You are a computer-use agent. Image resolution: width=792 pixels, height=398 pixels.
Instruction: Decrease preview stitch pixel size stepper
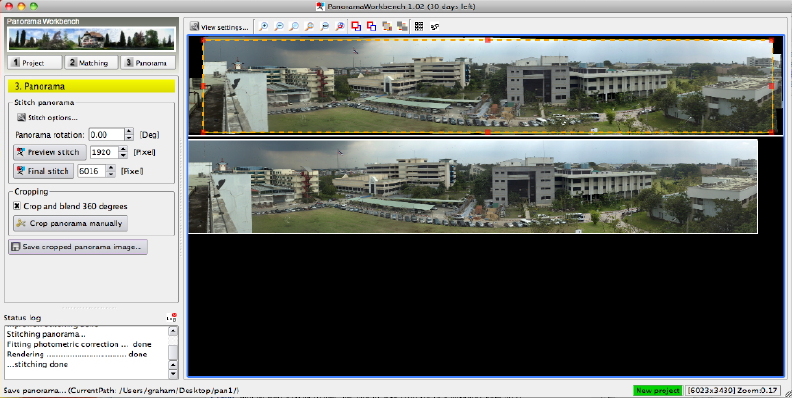click(x=123, y=155)
